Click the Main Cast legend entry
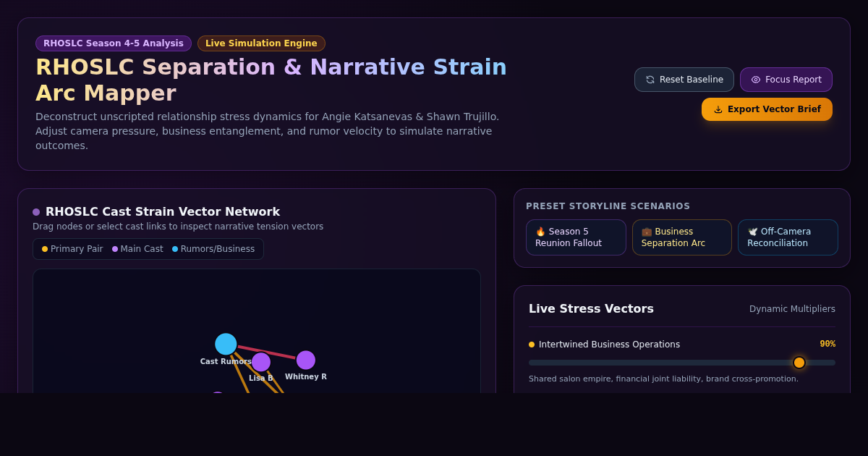Image resolution: width=868 pixels, height=456 pixels. 137,249
